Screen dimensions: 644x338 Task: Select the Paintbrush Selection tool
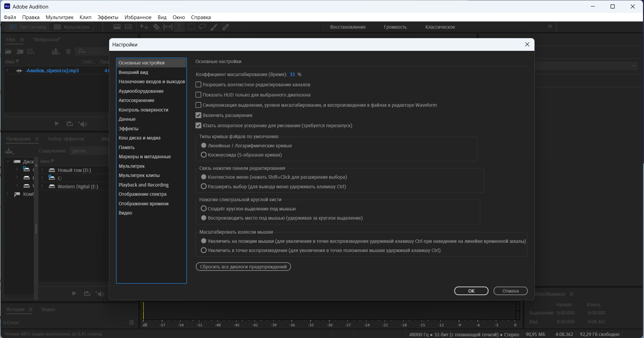(x=214, y=27)
